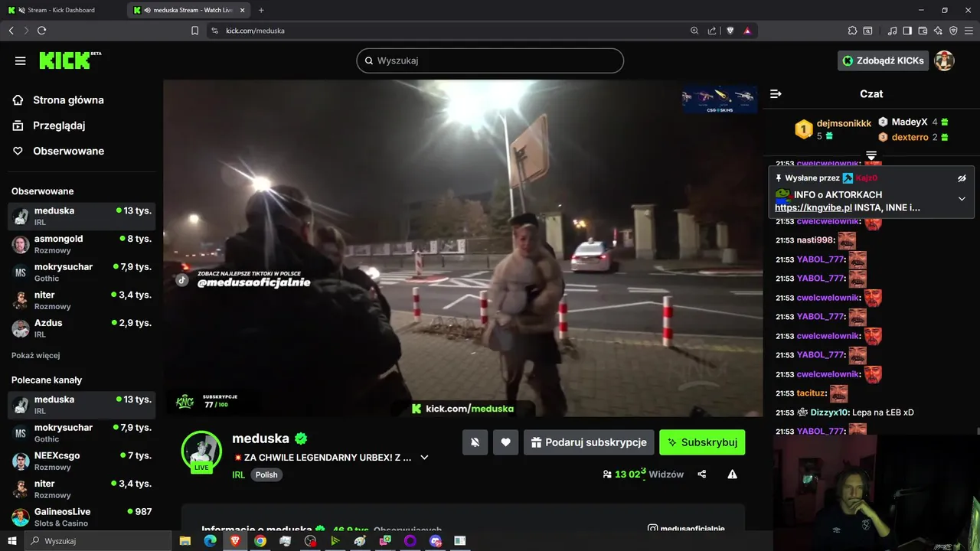
Task: Click meduska streamer avatar with LIVE badge
Action: point(201,452)
